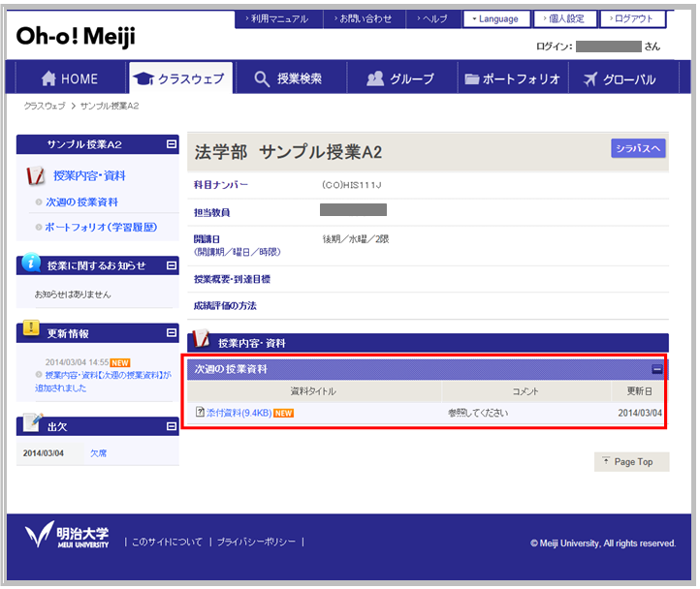700x589 pixels.
Task: Click the blue info icon on お知らせ panel
Action: coord(31,263)
